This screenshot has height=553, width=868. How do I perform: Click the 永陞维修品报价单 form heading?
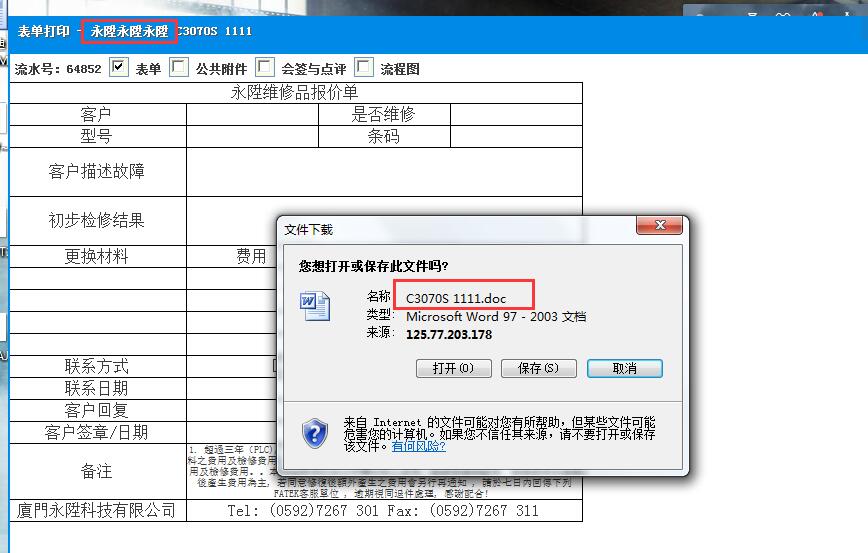(x=295, y=92)
